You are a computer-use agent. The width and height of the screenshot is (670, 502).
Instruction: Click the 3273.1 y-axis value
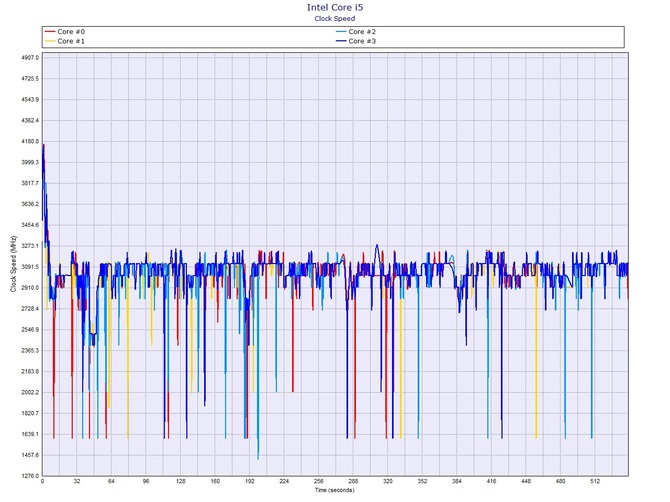point(30,246)
